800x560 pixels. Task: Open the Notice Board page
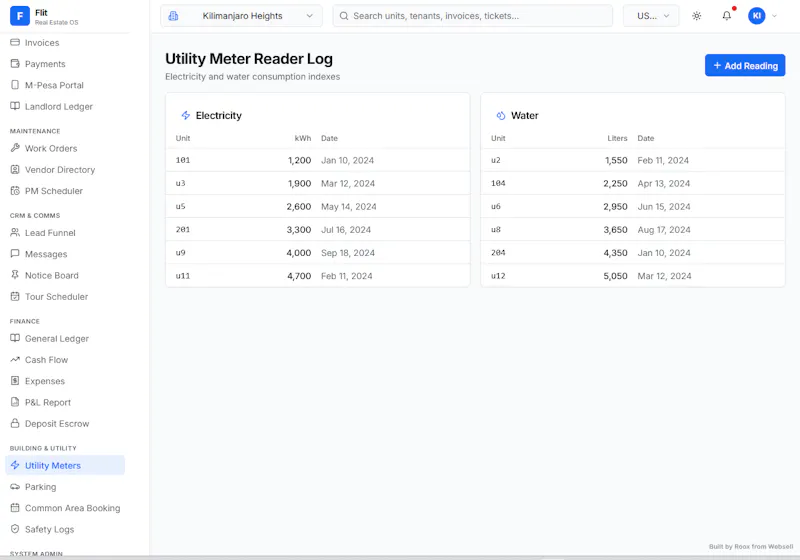(65, 275)
